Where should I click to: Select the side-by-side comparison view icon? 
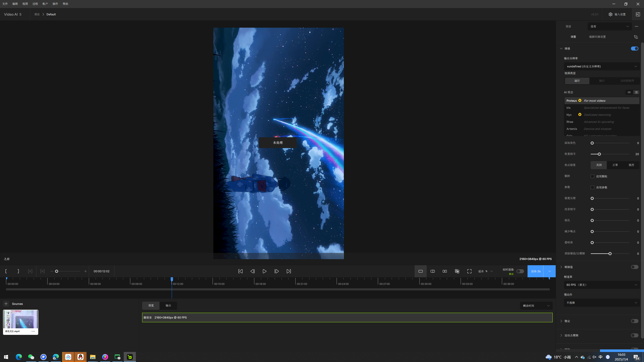(445, 271)
